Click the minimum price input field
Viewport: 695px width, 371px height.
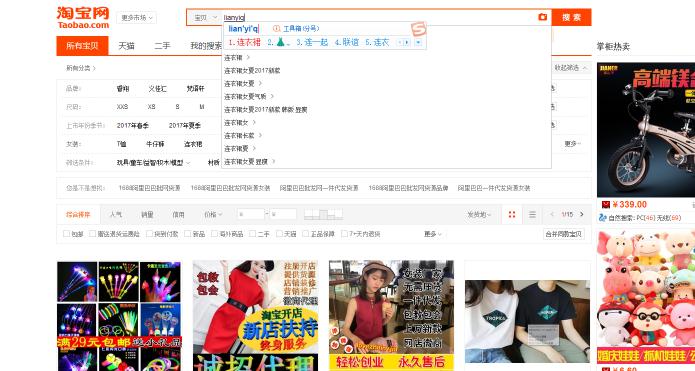[250, 215]
